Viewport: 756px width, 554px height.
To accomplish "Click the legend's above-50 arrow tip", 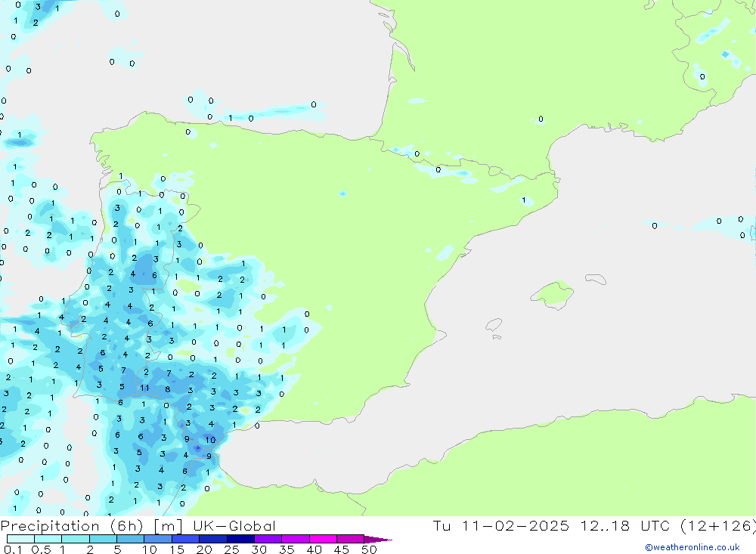I will tap(379, 540).
